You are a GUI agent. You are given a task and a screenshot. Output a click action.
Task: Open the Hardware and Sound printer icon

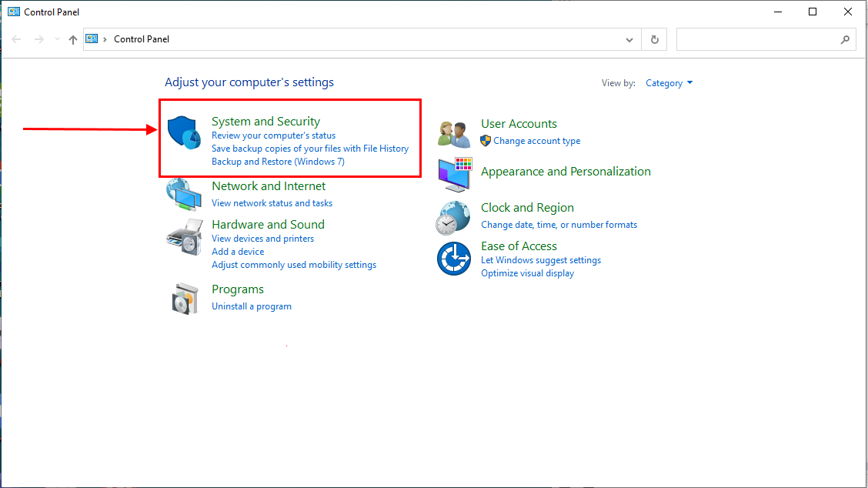[x=185, y=237]
